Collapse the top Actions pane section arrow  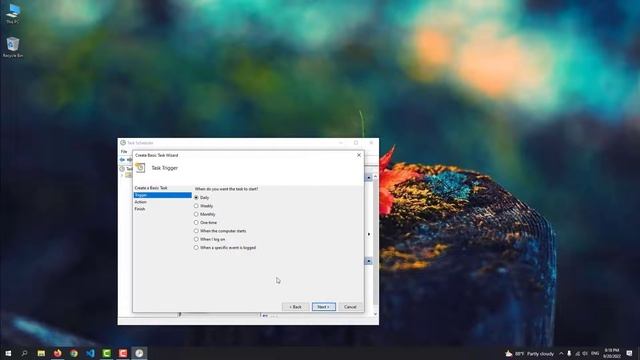369,178
